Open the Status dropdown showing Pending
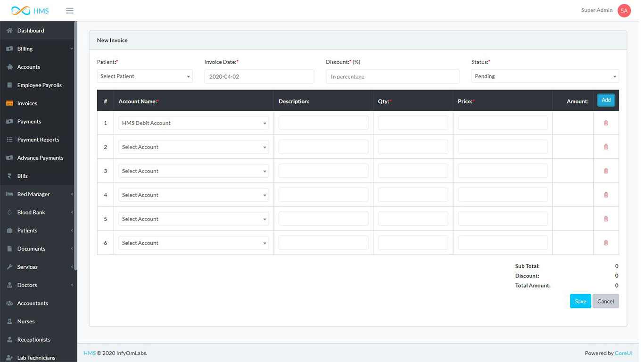The width and height of the screenshot is (644, 362). click(545, 76)
